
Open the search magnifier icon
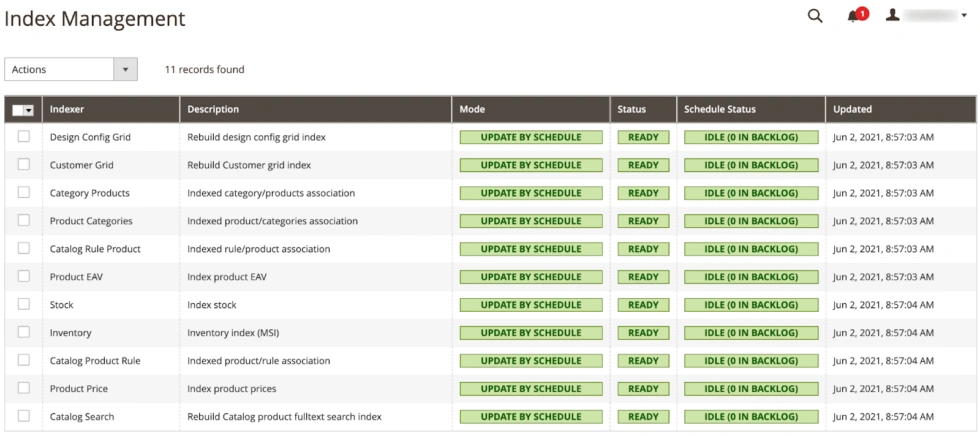tap(815, 16)
